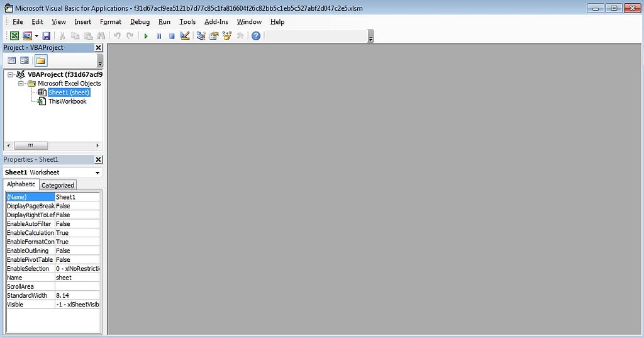The width and height of the screenshot is (644, 338).
Task: Click the Undo arrow icon
Action: coord(117,36)
